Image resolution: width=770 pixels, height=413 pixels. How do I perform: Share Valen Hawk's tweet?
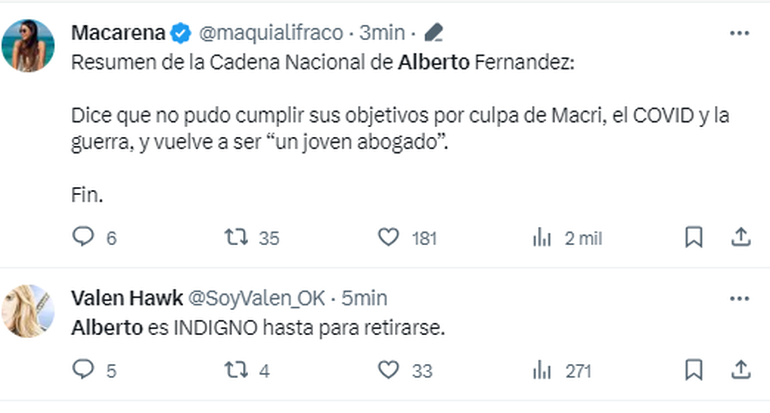740,370
